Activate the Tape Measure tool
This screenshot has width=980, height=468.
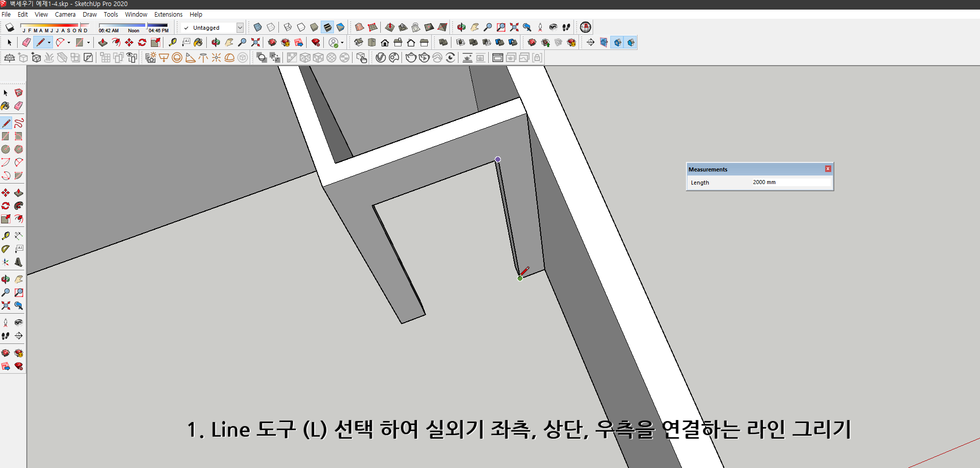click(173, 42)
